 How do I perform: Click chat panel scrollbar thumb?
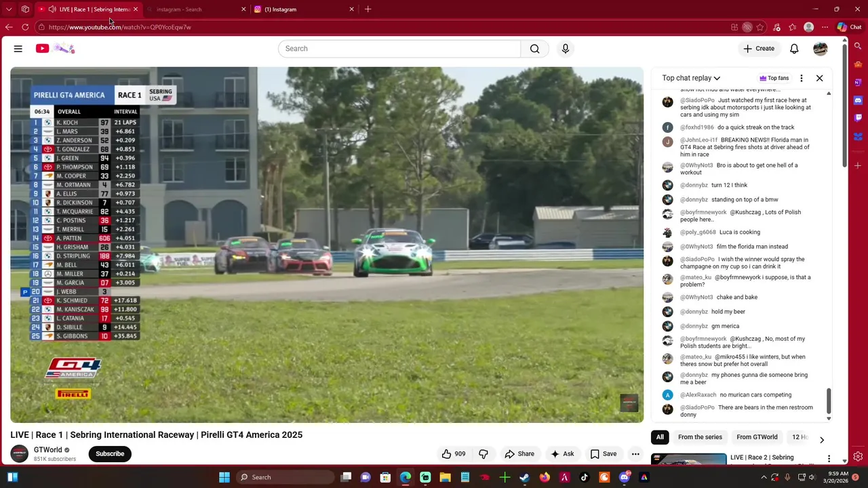[829, 401]
